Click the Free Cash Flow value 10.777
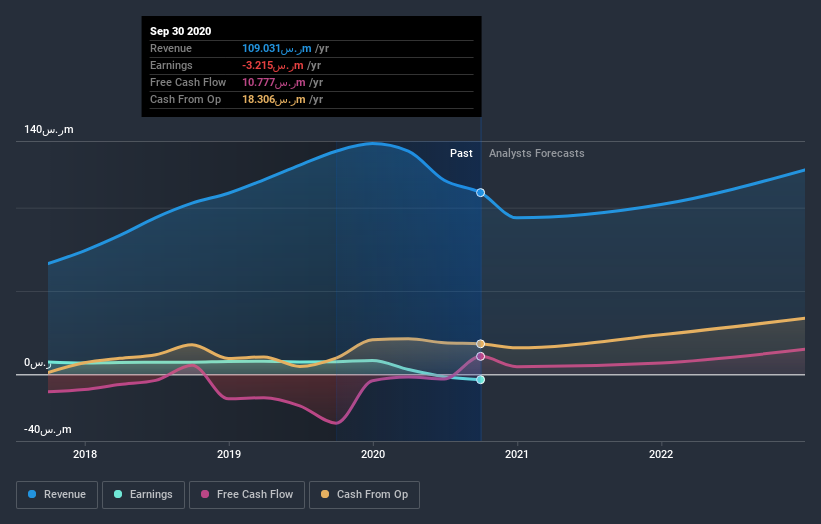The height and width of the screenshot is (524, 821). pos(274,83)
